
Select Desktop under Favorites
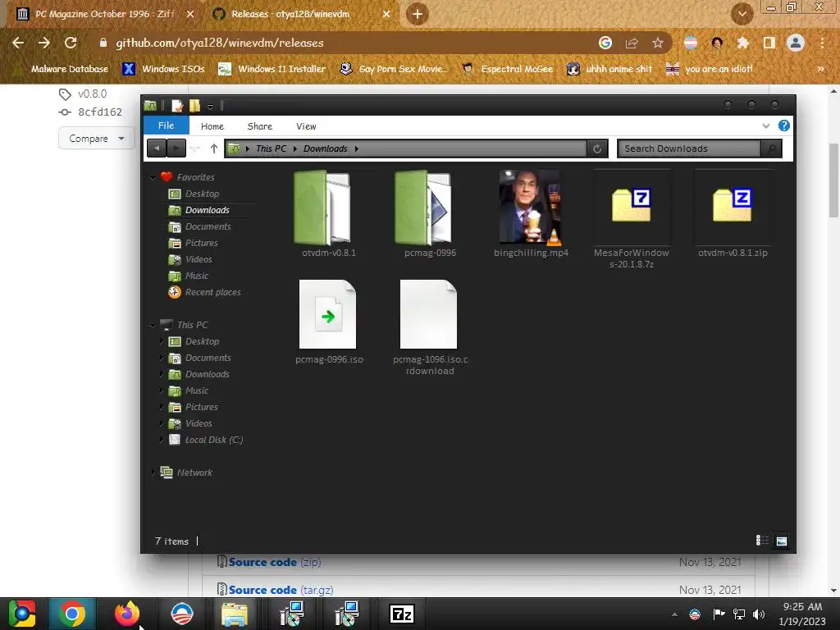tap(202, 194)
